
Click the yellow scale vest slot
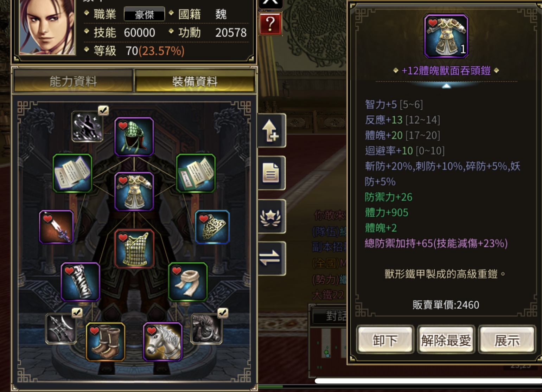tap(134, 249)
